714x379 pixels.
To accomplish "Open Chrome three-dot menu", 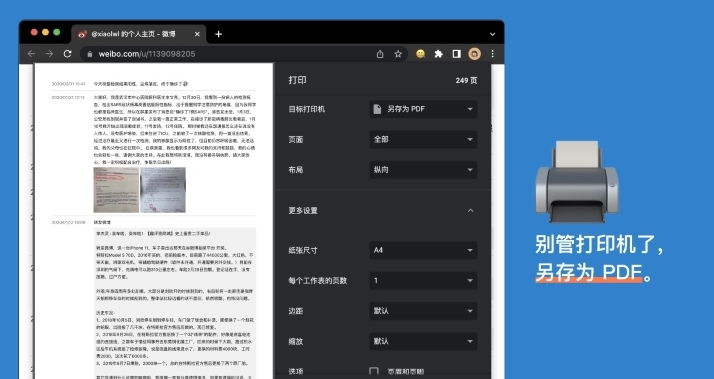I will click(492, 54).
